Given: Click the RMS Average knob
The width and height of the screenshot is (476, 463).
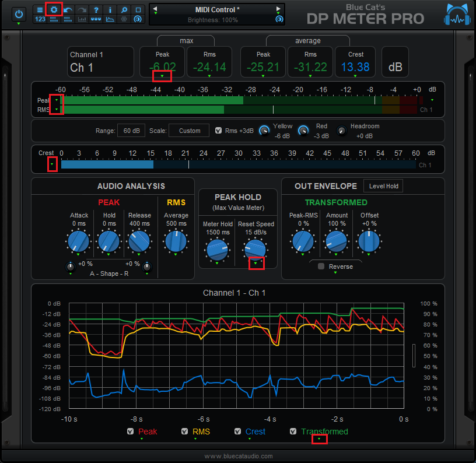Looking at the screenshot, I should [176, 241].
